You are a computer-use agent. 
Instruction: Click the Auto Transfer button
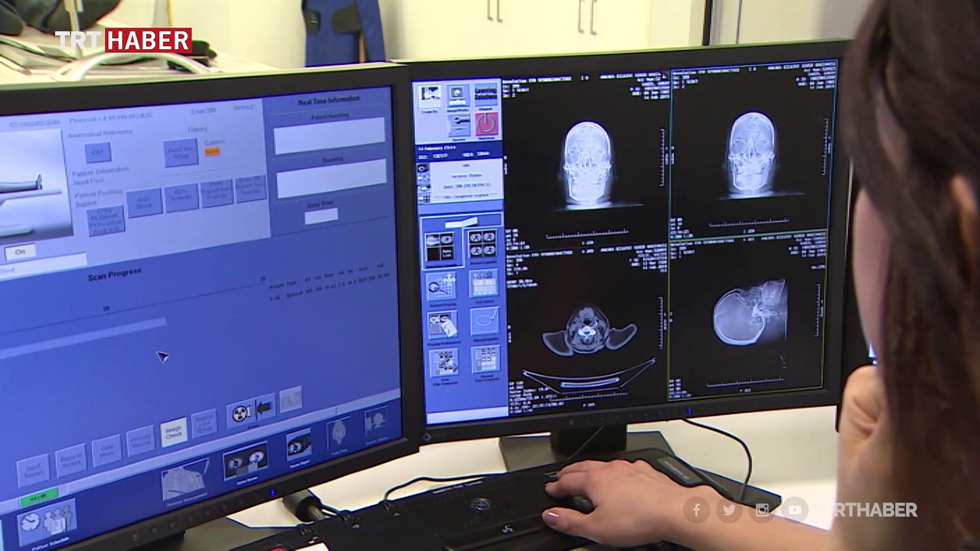click(x=181, y=198)
